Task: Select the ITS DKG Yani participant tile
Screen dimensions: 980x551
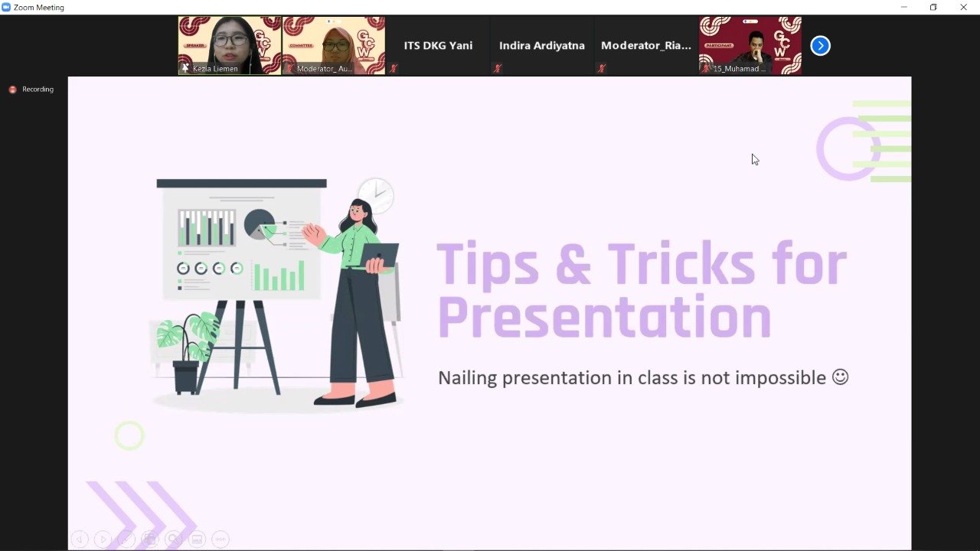Action: (x=438, y=46)
